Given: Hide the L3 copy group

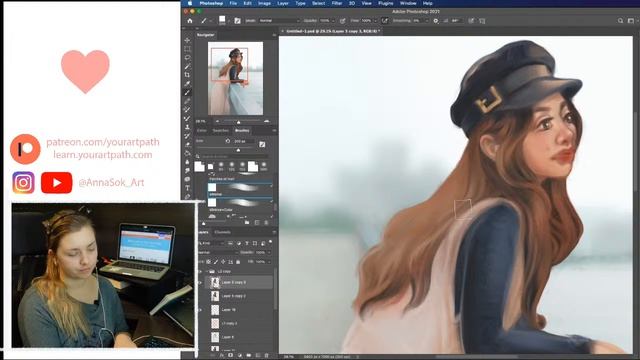Looking at the screenshot, I should [200, 271].
